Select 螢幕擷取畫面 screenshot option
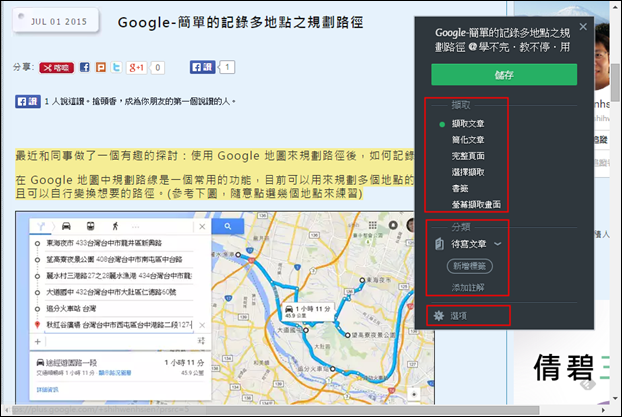622x417 pixels. tap(476, 205)
